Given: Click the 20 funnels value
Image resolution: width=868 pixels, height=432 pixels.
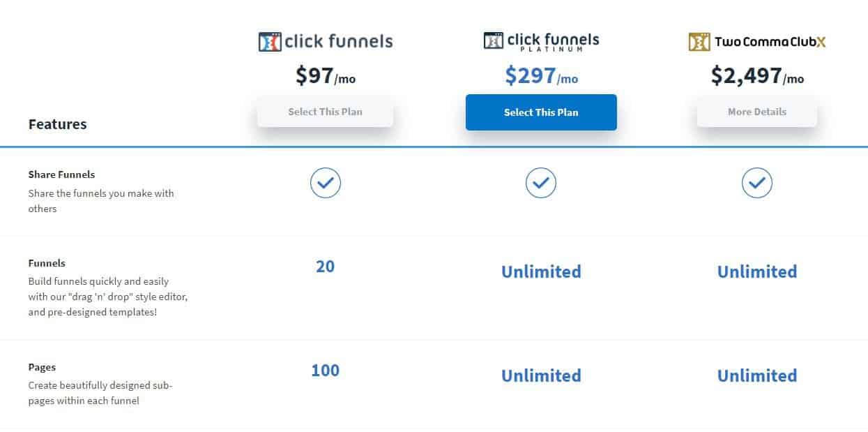Looking at the screenshot, I should tap(326, 266).
